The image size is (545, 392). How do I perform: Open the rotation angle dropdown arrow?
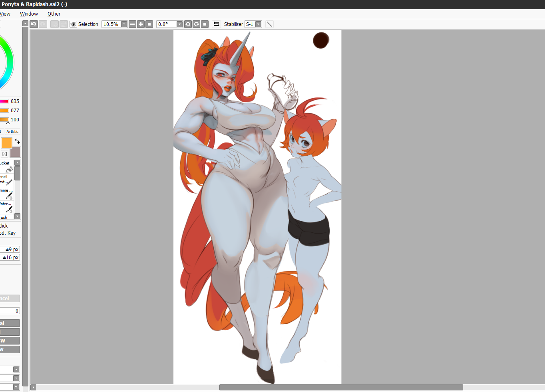click(179, 24)
